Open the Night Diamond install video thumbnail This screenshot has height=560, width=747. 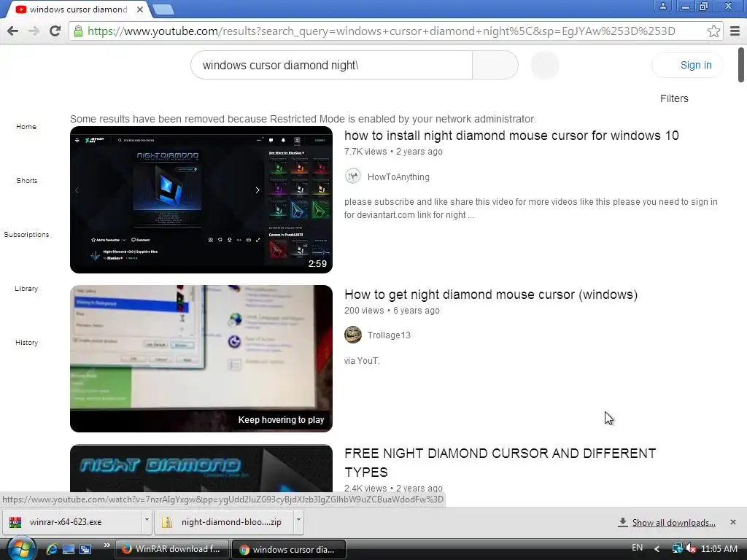[x=201, y=200]
